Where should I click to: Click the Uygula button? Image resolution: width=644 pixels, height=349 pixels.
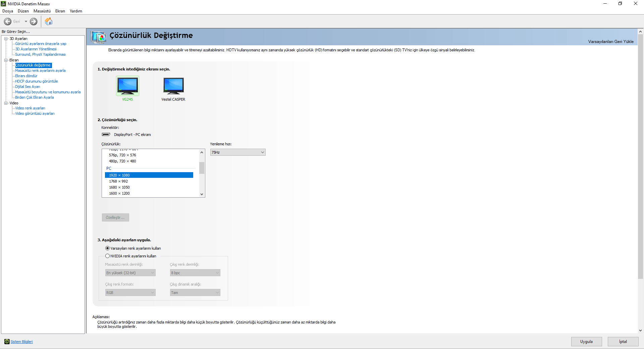[586, 342]
